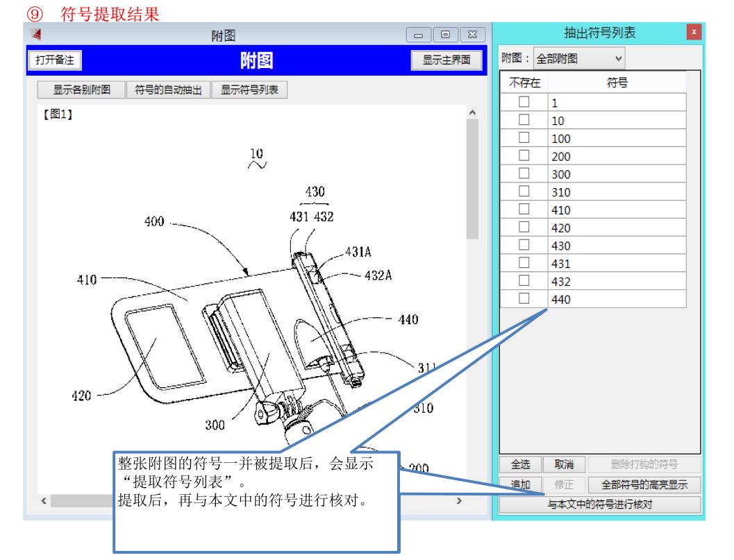Click the horizontal scroll-left arrow

point(44,500)
